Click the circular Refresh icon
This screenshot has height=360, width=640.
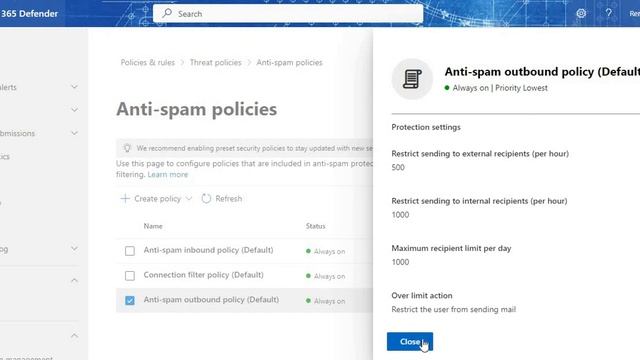point(206,198)
